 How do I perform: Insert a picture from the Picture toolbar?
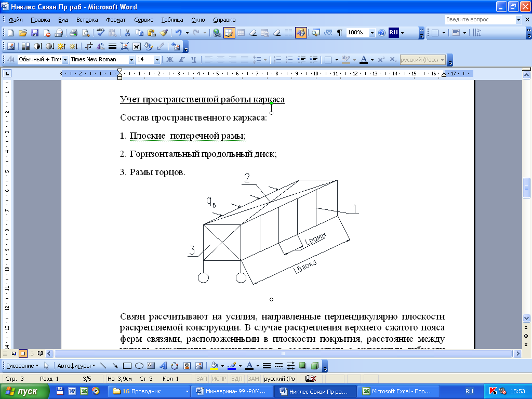click(11, 46)
